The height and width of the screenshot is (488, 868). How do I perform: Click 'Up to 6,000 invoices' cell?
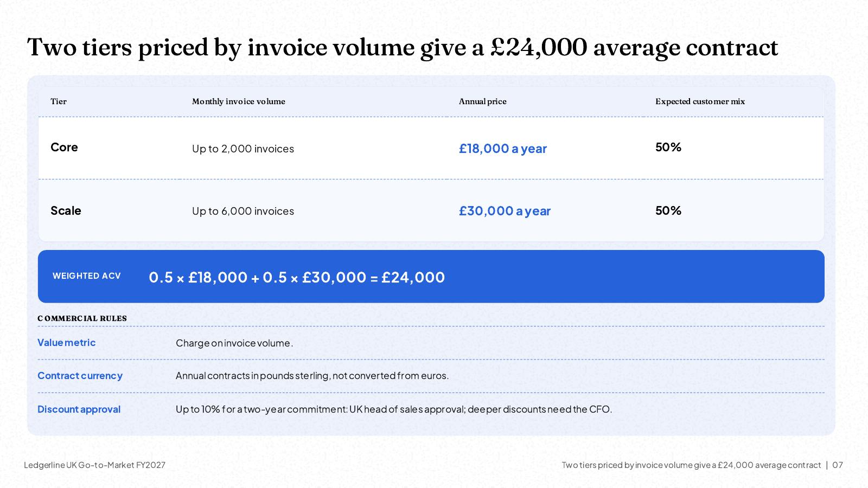tap(243, 211)
